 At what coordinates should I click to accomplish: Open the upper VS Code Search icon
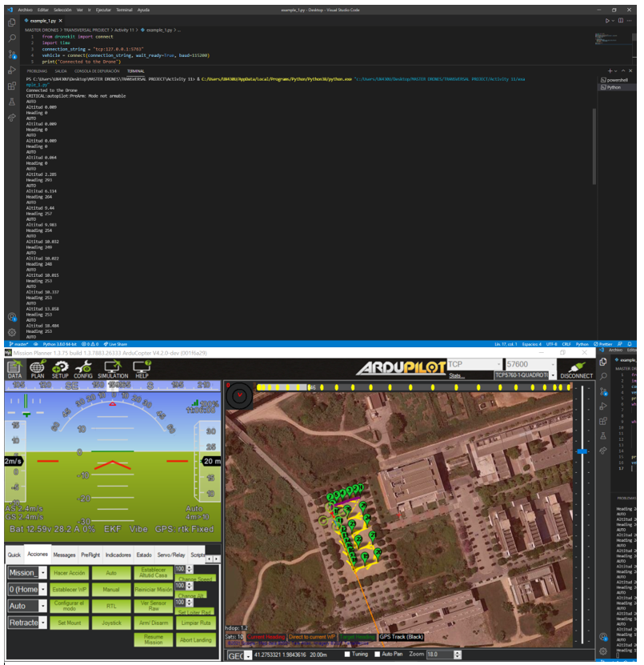[12, 38]
